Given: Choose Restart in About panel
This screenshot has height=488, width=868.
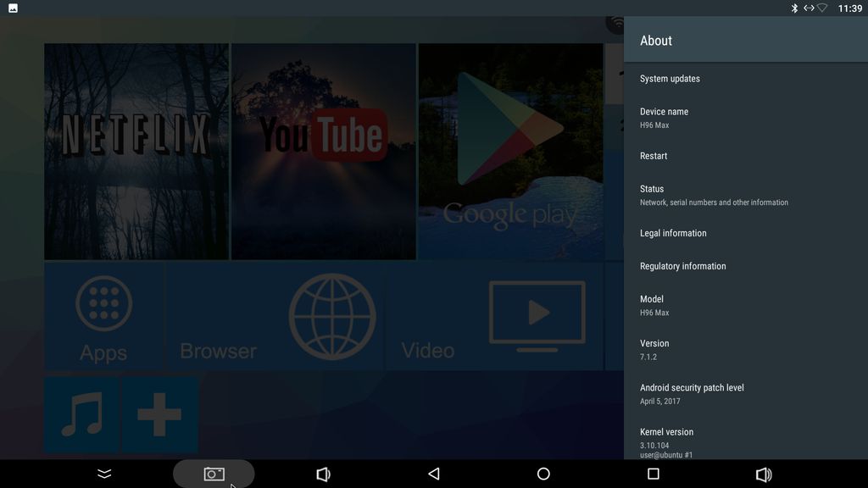Looking at the screenshot, I should click(654, 156).
